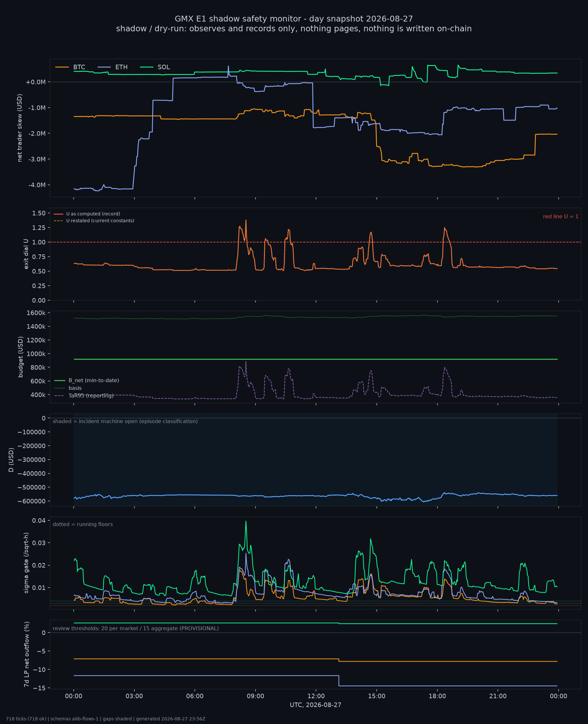The image size is (588, 724).
Task: Click the -600000 D axis tick label
Action: click(x=32, y=501)
